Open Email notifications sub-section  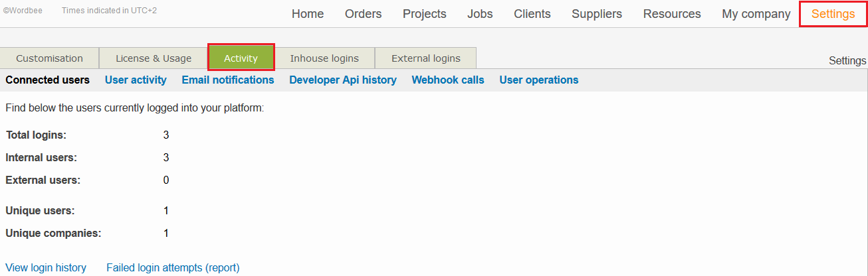228,80
